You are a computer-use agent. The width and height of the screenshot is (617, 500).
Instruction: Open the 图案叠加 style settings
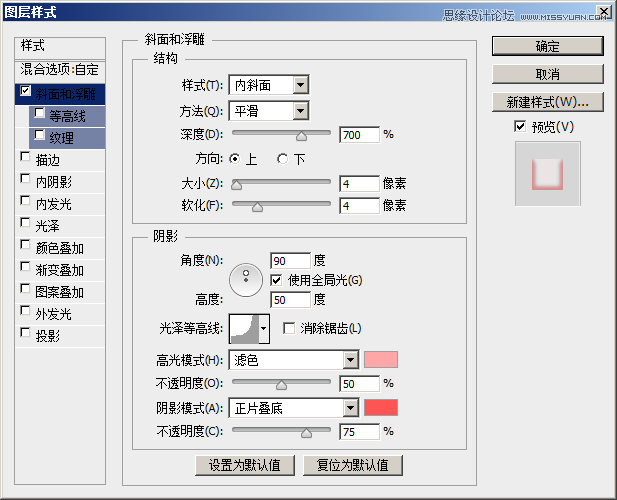60,292
